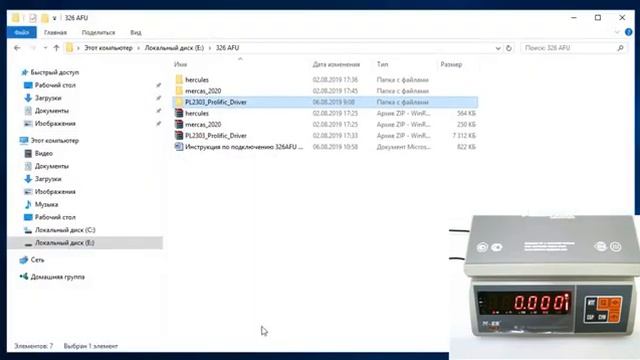
Task: Open pinned Изображения under quick access
Action: coord(55,123)
